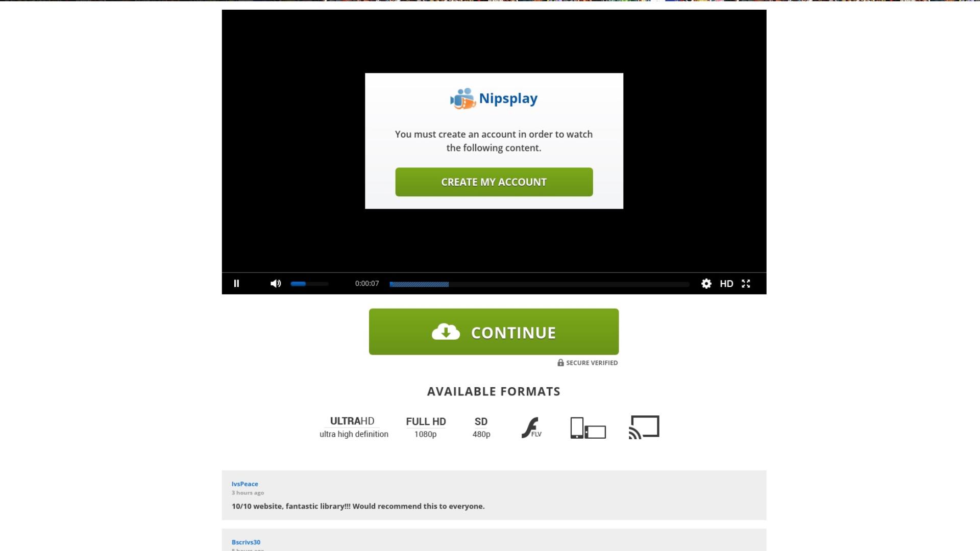Click the cloud download icon in Continue
This screenshot has width=980, height=551.
(446, 332)
